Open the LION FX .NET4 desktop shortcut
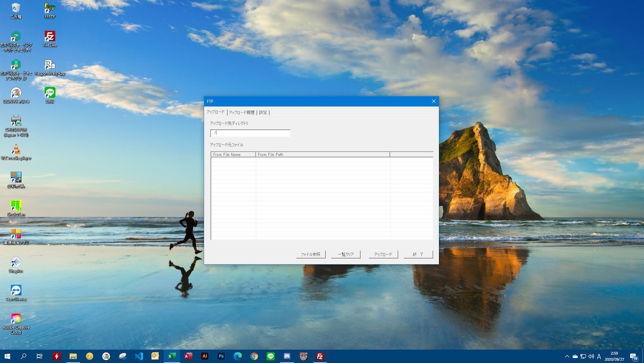Image resolution: width=644 pixels, height=363 pixels. [x=16, y=95]
